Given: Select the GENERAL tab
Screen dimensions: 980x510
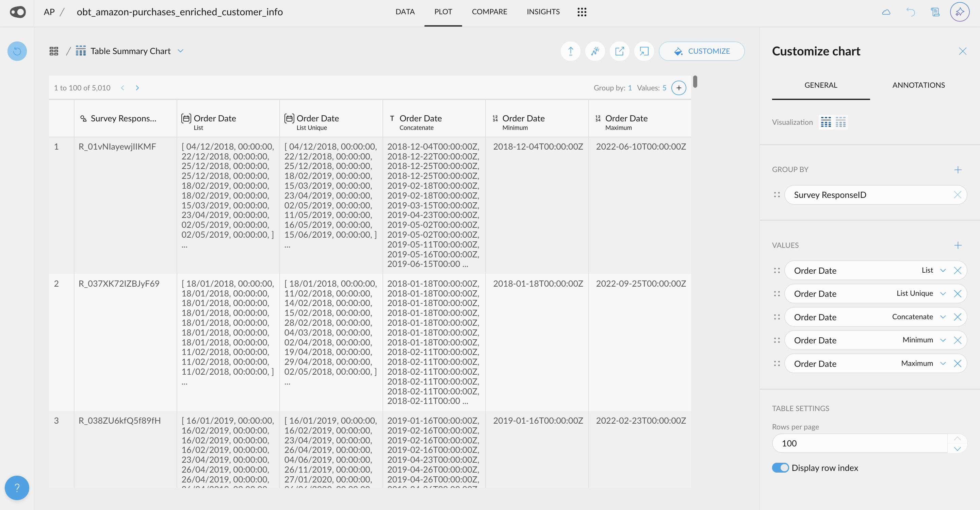Looking at the screenshot, I should point(821,85).
